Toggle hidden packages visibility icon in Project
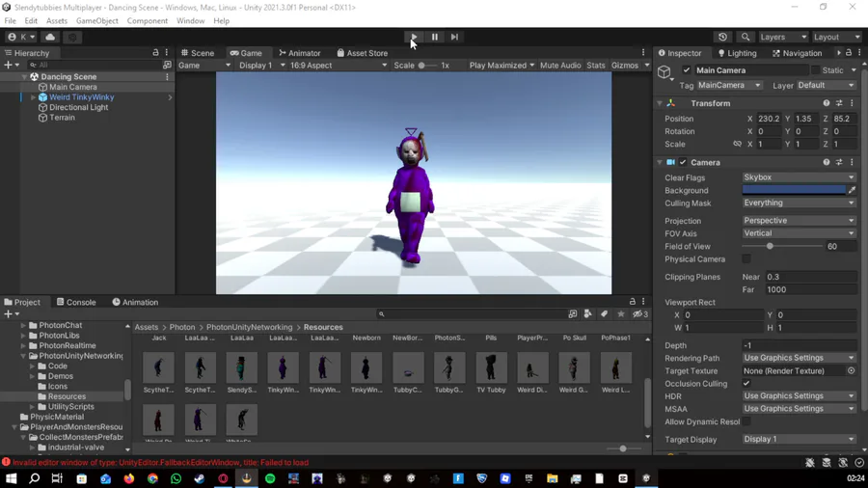 [x=640, y=314]
